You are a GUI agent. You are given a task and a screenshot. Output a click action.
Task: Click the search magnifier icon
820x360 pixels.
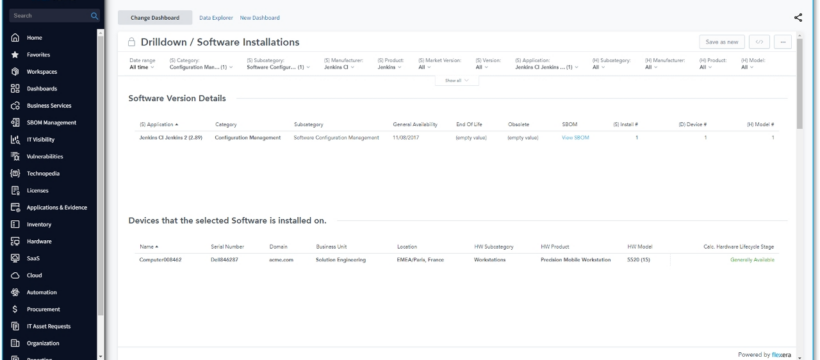tap(94, 16)
